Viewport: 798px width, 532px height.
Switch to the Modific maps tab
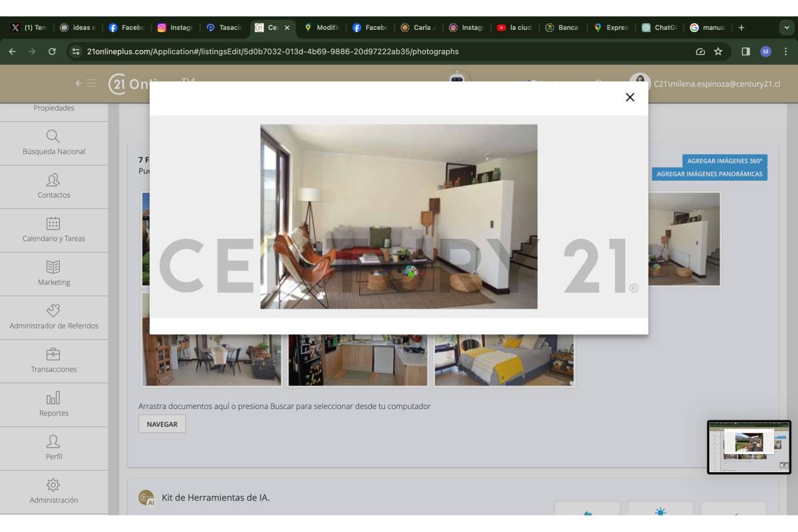(x=322, y=28)
